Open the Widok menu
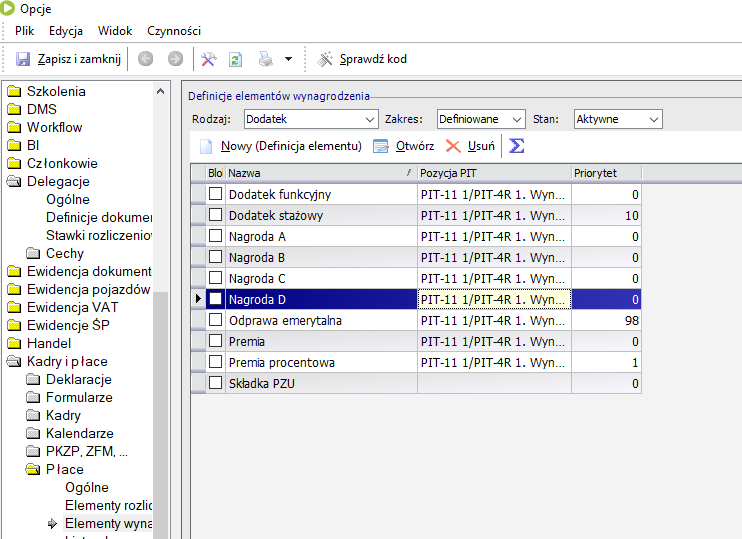This screenshot has width=742, height=539. (115, 31)
